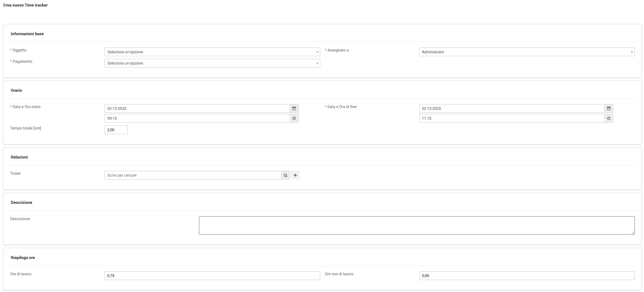The height and width of the screenshot is (292, 644).
Task: Click the start time field 09:15
Action: click(197, 118)
